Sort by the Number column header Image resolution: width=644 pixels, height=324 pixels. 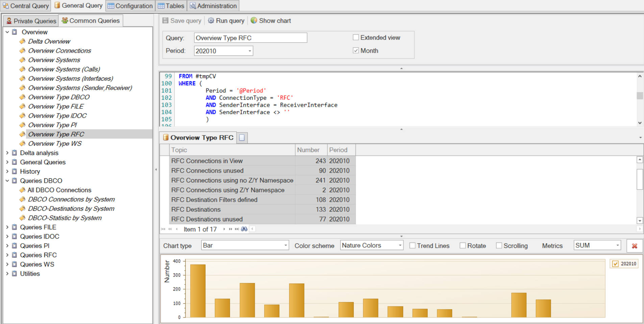tap(311, 150)
